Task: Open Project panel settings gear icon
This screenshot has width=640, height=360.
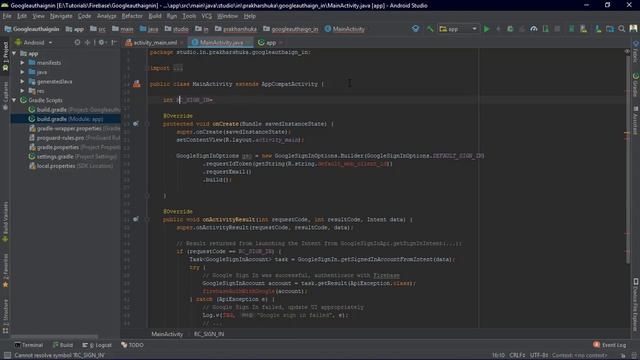Action: [x=101, y=42]
